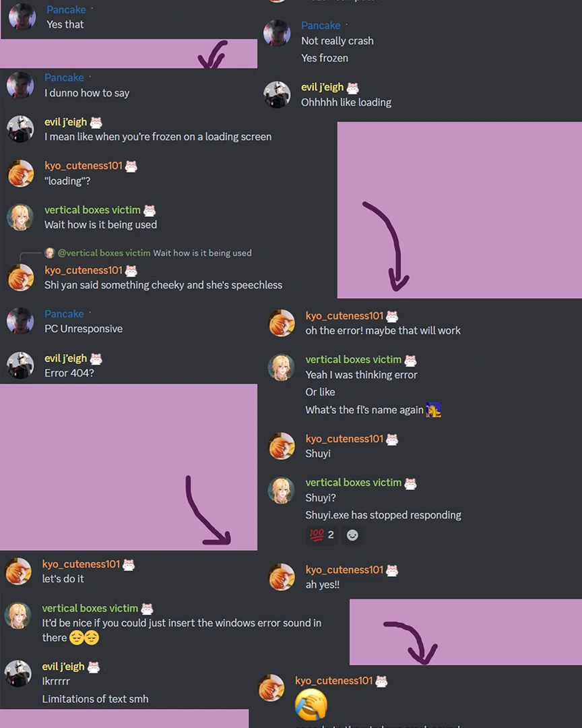This screenshot has width=582, height=728.
Task: Click Pancake's avatar next to 'Yes that'
Action: pos(22,17)
